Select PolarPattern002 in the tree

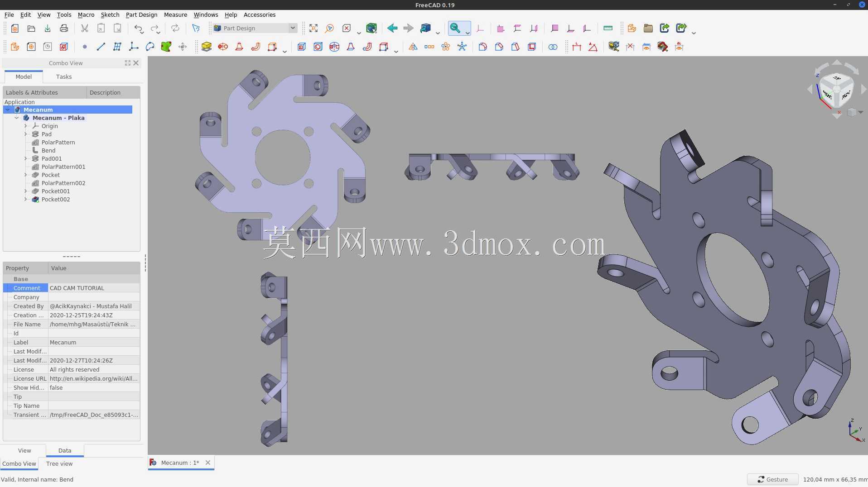pyautogui.click(x=63, y=183)
